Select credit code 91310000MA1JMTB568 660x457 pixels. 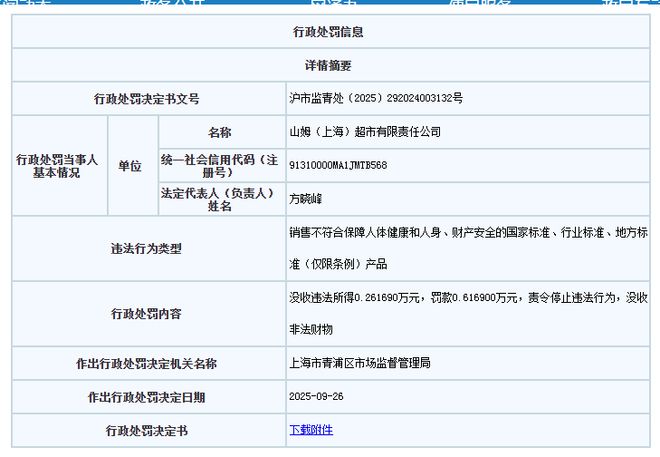(338, 165)
